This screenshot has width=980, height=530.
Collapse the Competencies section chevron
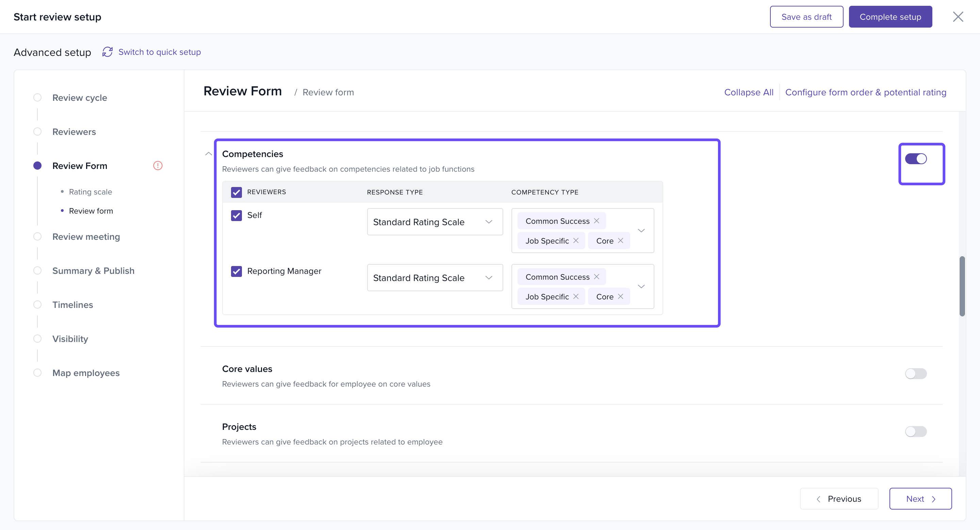click(x=209, y=154)
